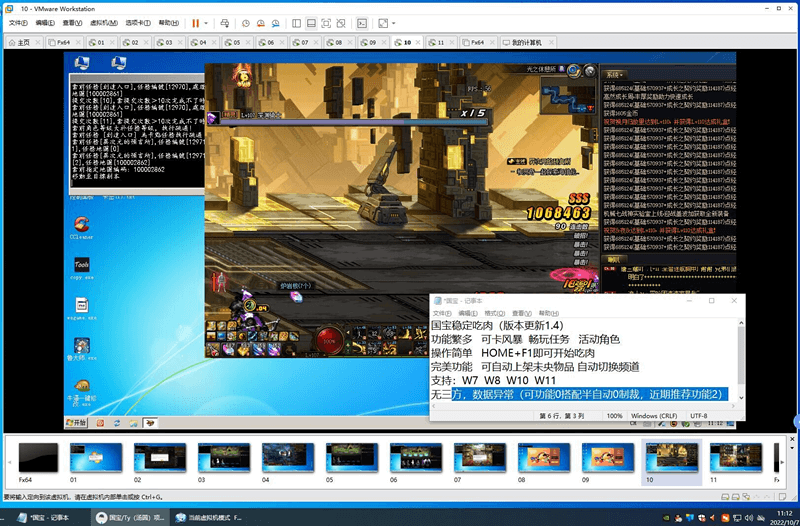Viewport: 800px width, 526px height.
Task: Click the red HP orb in the game
Action: coord(330,340)
